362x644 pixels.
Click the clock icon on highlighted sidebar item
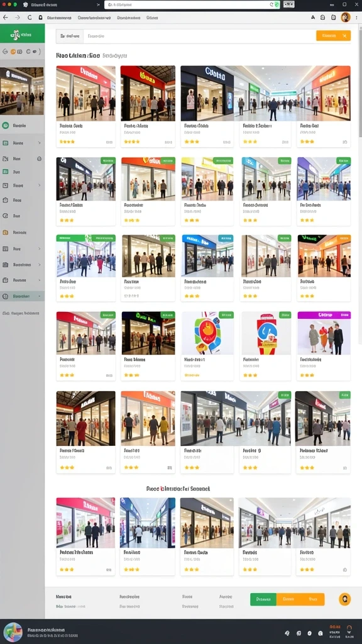(5, 296)
